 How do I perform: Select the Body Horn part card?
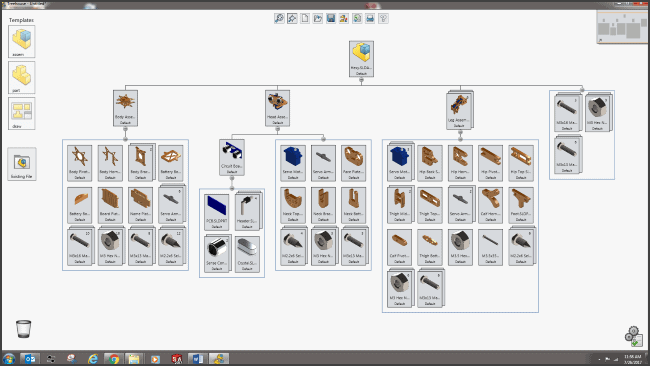[x=110, y=163]
